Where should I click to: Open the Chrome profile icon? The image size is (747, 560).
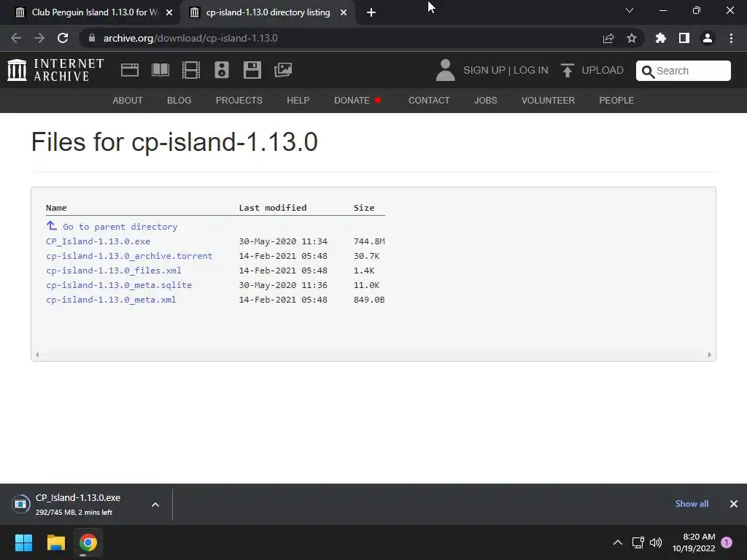708,38
